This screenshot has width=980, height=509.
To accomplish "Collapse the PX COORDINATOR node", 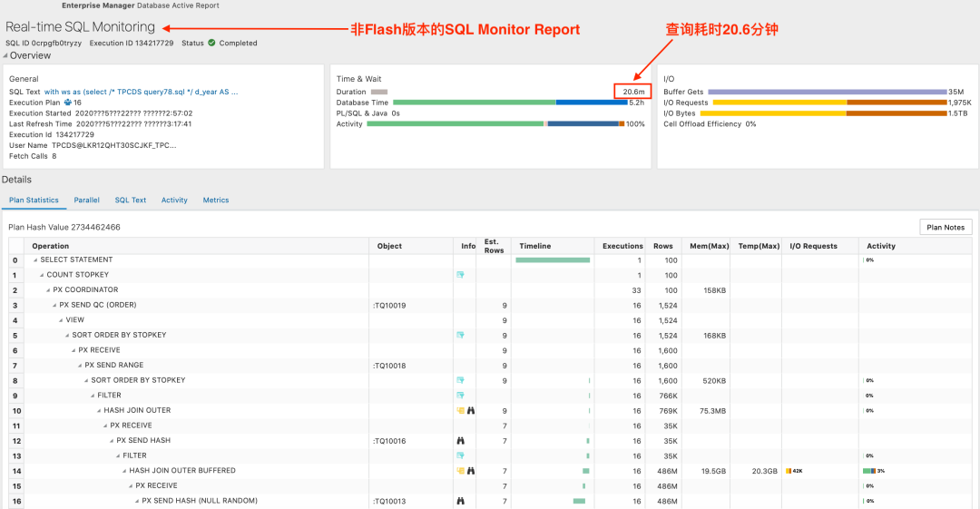I will coord(49,290).
